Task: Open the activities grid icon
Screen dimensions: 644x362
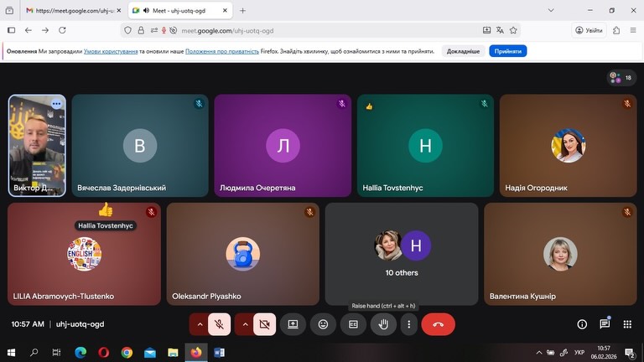Action: click(x=627, y=324)
